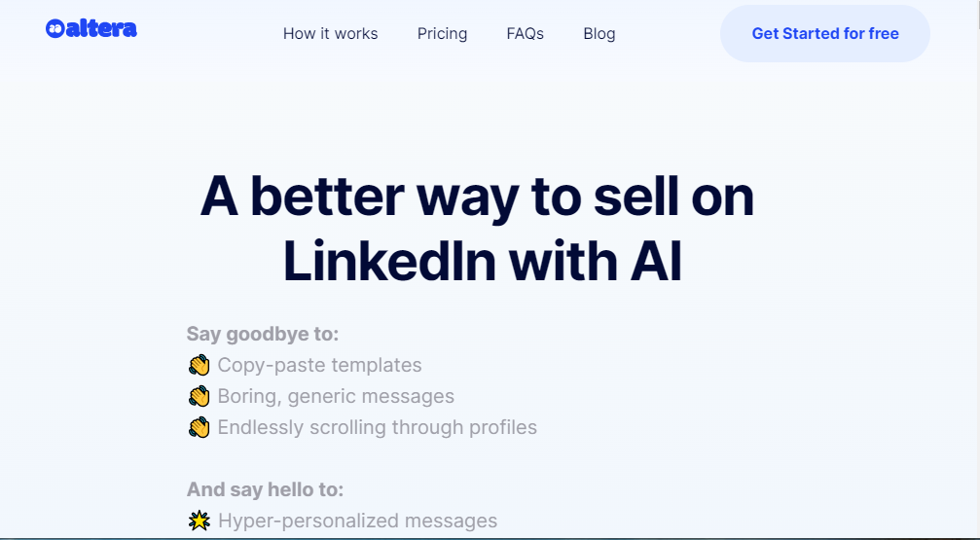Click waving hand beside Boring, generic messages

199,396
